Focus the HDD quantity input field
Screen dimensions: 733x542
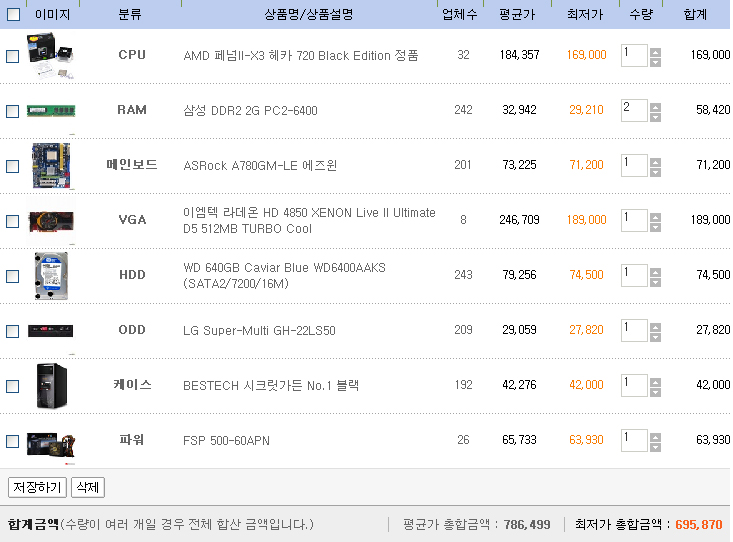(x=634, y=275)
